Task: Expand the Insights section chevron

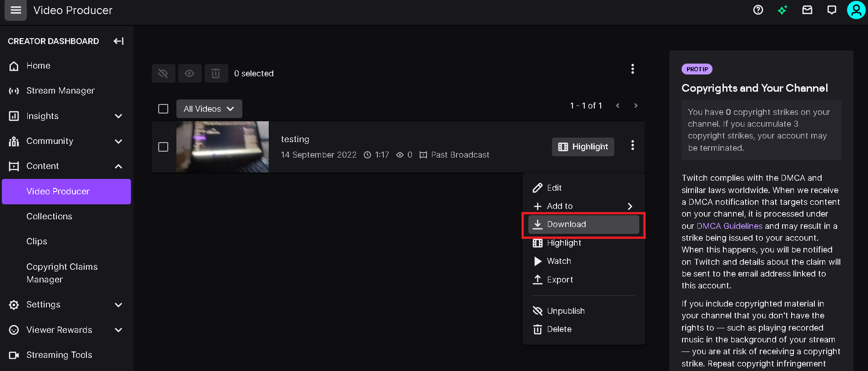Action: coord(119,116)
